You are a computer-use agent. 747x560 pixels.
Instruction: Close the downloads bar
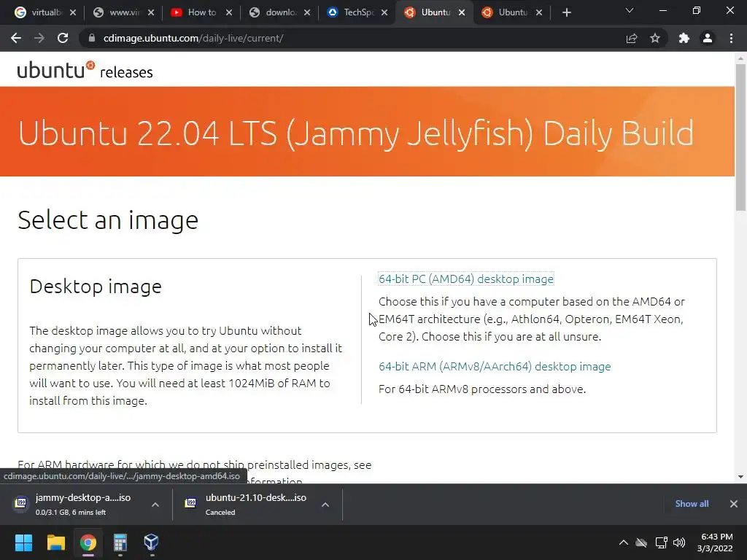pos(734,503)
